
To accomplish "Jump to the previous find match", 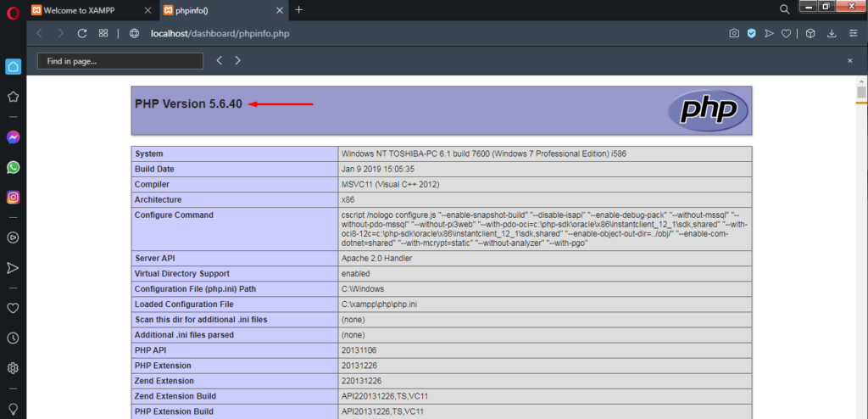I will [x=220, y=61].
